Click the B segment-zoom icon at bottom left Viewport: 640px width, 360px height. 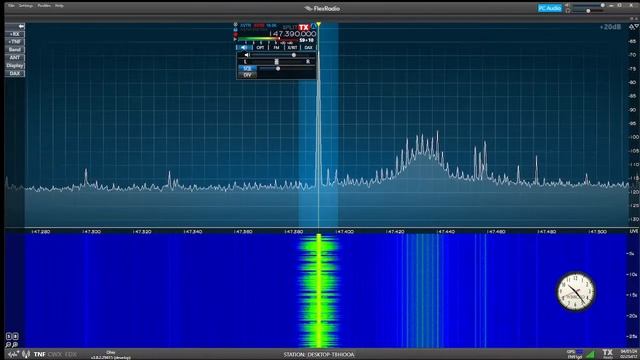click(16, 336)
